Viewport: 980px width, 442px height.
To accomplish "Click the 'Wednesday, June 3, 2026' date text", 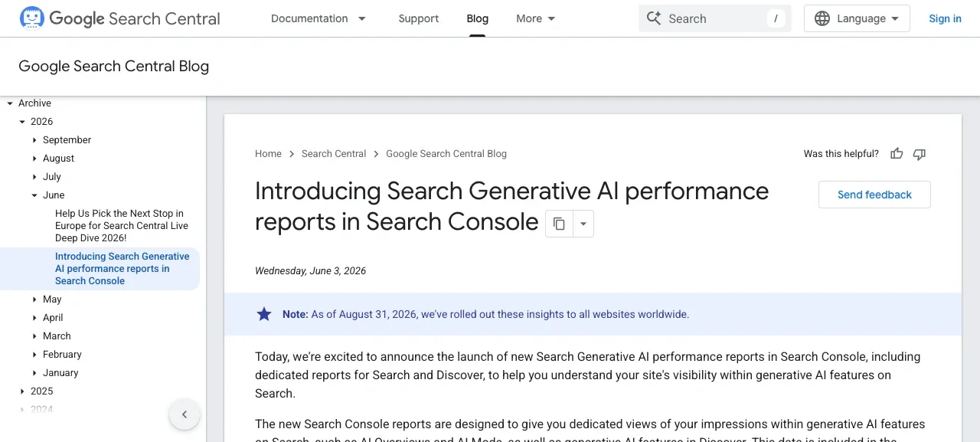I will [310, 271].
